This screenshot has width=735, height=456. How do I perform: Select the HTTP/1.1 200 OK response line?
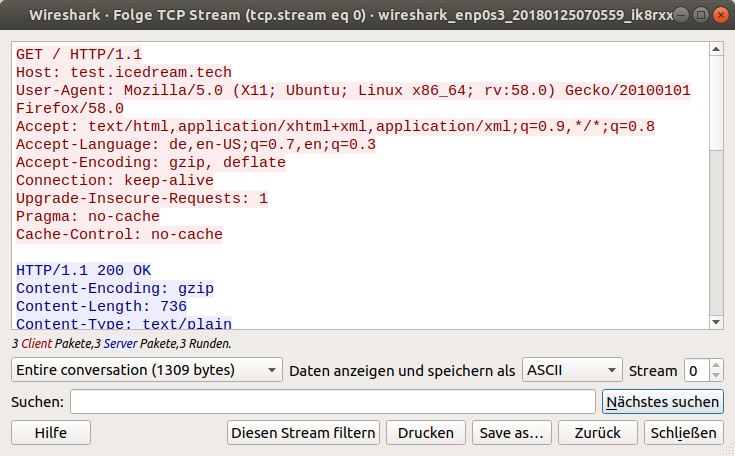point(83,270)
